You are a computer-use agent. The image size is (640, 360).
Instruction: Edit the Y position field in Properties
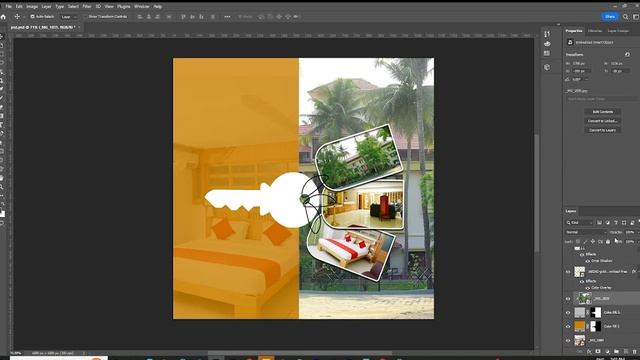click(620, 71)
